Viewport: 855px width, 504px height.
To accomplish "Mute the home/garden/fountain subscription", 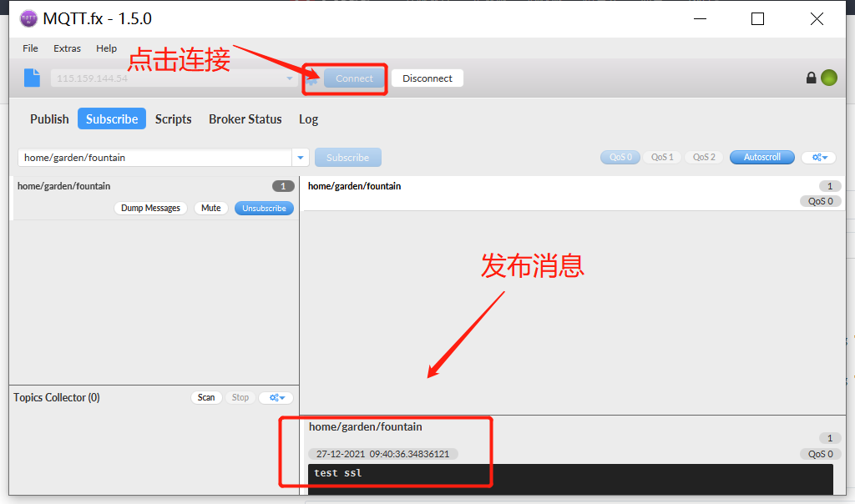I will click(211, 208).
